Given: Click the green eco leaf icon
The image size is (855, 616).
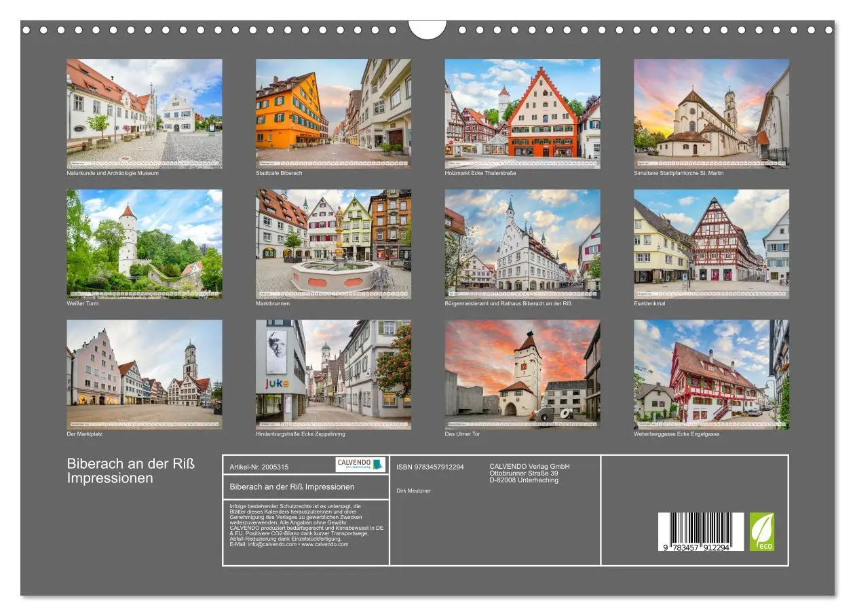Looking at the screenshot, I should 761,531.
